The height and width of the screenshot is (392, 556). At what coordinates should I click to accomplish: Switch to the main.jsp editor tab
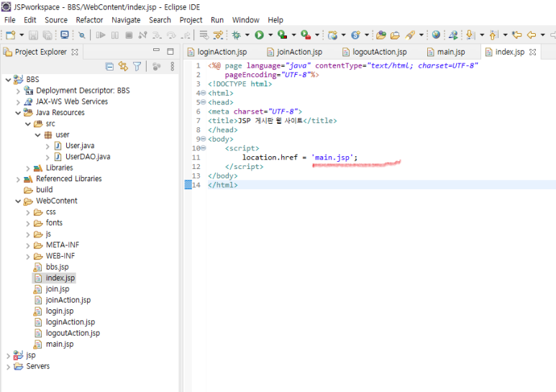[x=446, y=52]
